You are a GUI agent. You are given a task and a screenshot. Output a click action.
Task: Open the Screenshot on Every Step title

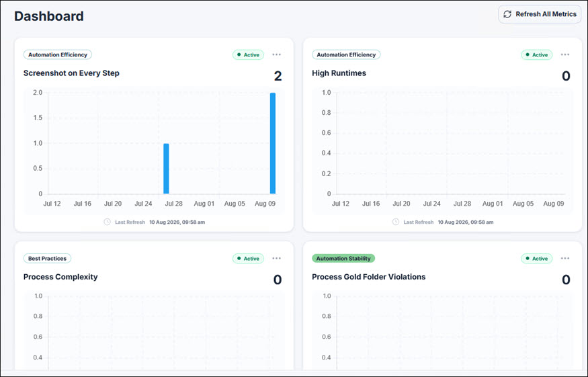pyautogui.click(x=71, y=73)
